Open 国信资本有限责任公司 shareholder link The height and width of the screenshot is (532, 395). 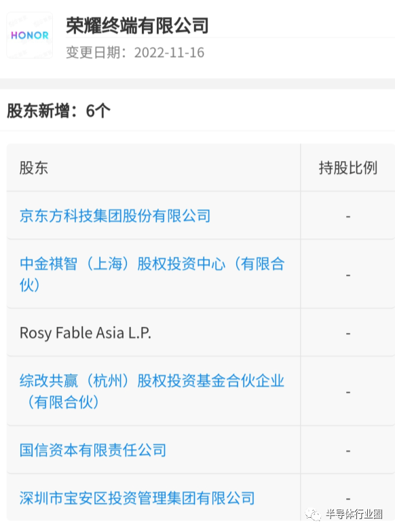[93, 450]
